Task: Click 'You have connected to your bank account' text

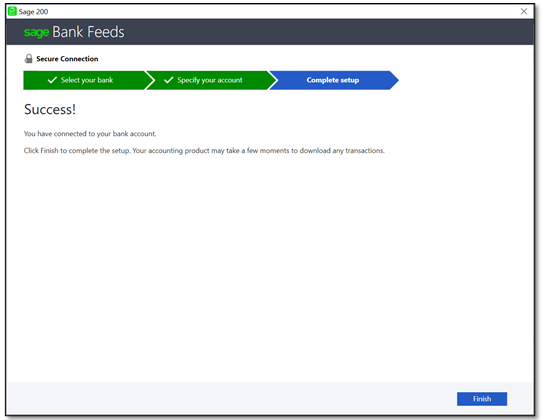Action: (x=90, y=134)
